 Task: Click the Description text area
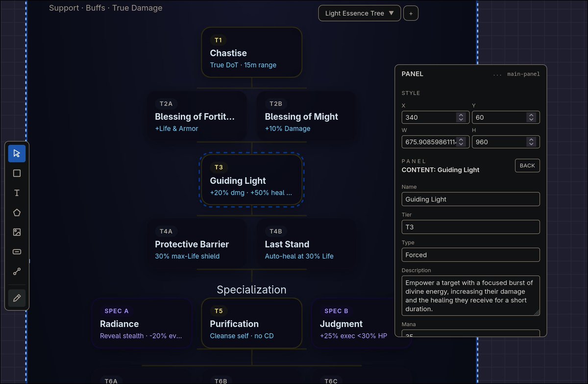[471, 296]
